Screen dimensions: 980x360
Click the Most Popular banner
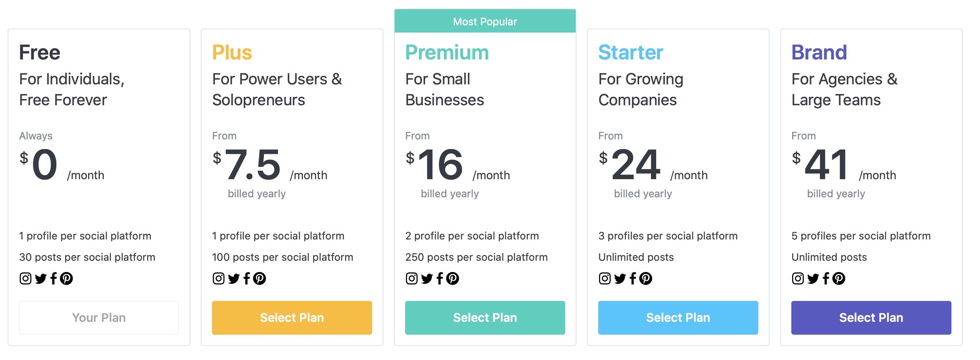point(485,21)
